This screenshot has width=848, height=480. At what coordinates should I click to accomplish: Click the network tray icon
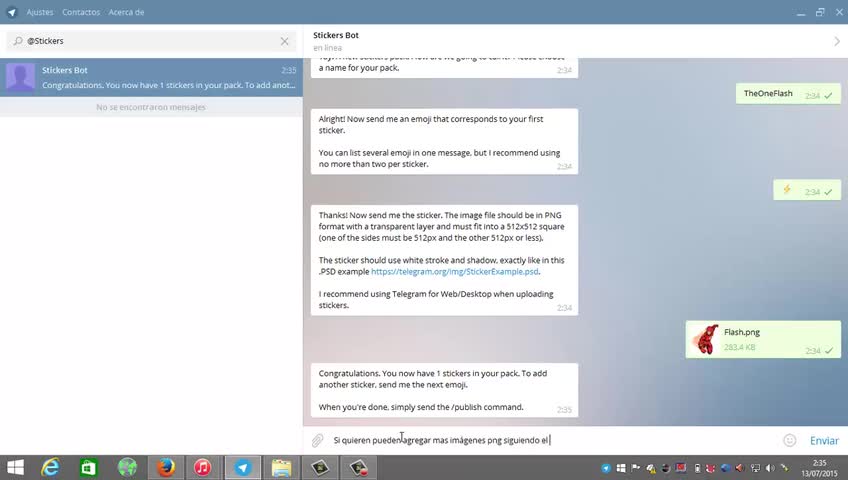tap(756, 468)
